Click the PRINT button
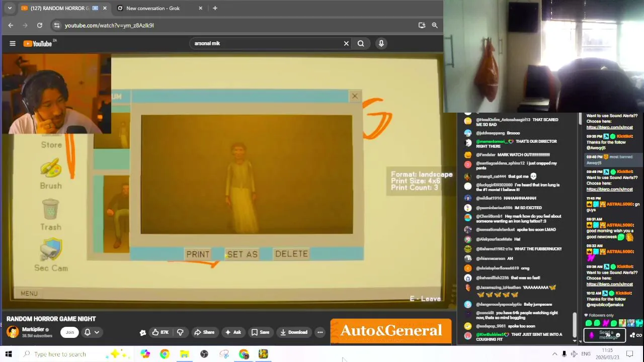 point(198,254)
